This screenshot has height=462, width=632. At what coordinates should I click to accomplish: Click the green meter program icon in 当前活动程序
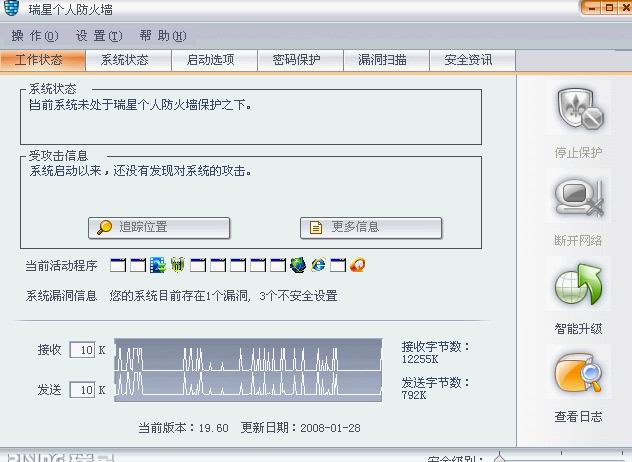click(178, 265)
